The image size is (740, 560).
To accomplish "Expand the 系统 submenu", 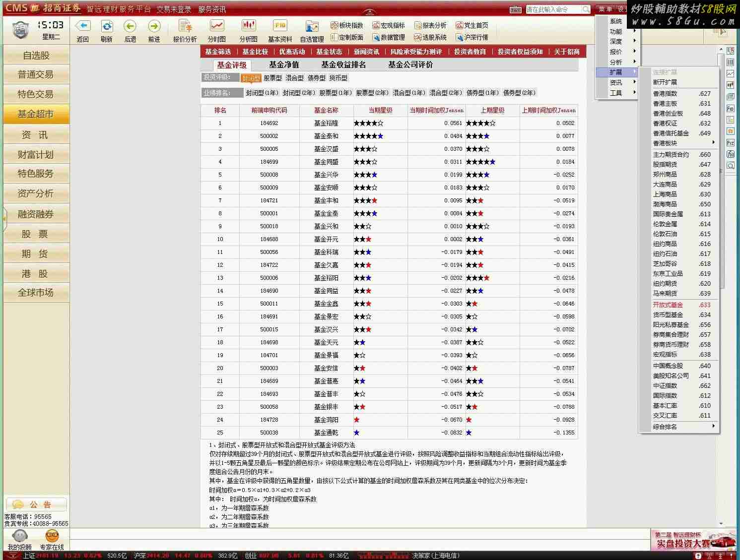I will [617, 21].
